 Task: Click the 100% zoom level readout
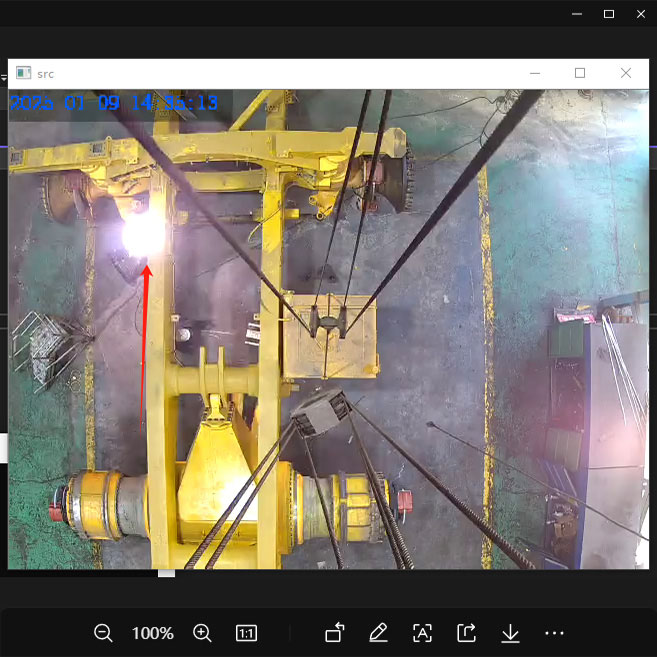point(153,633)
